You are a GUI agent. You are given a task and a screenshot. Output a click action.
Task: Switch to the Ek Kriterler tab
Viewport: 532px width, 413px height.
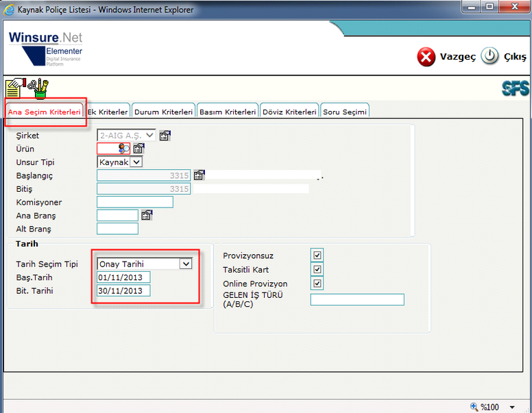point(108,112)
